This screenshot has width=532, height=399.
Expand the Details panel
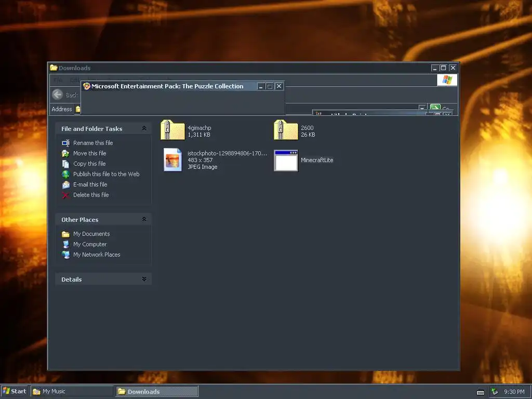point(144,279)
